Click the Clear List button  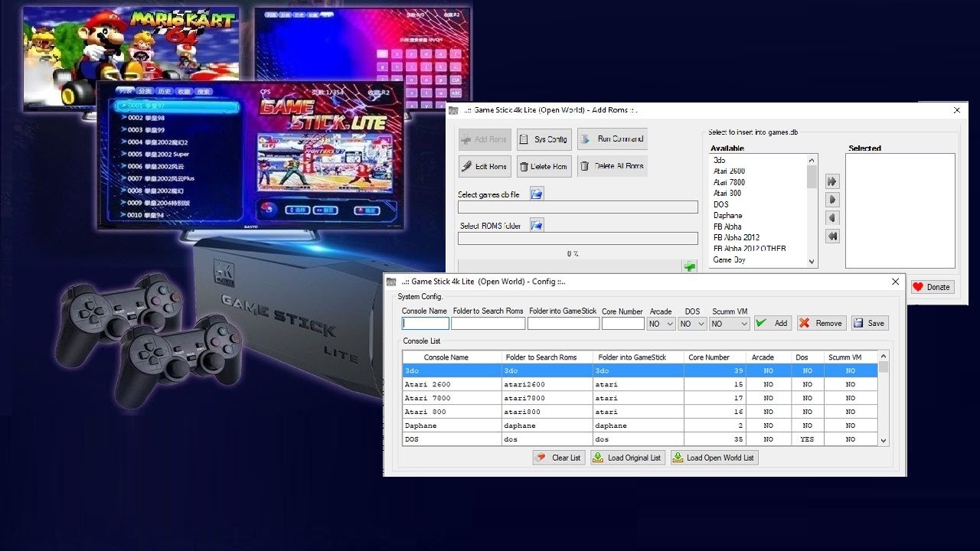[559, 458]
